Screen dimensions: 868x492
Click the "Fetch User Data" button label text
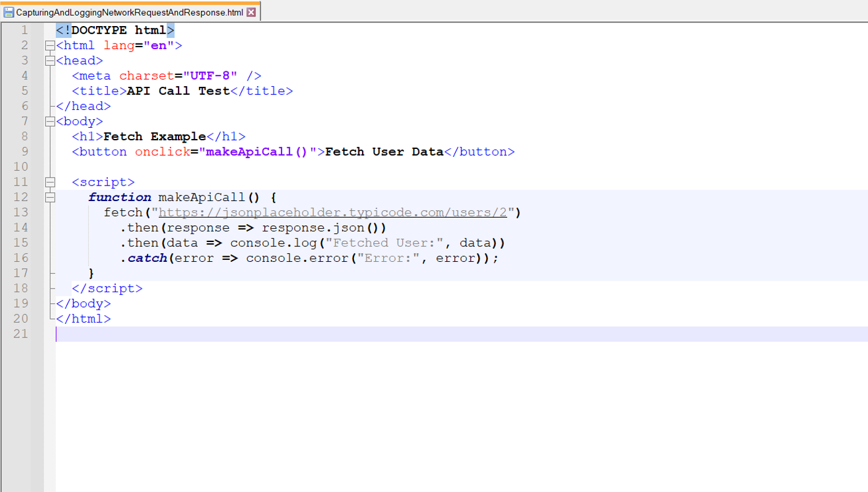tap(384, 152)
